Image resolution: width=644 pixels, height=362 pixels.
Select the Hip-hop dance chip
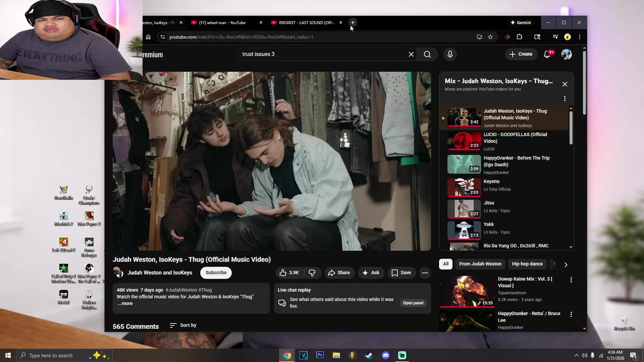click(x=527, y=264)
